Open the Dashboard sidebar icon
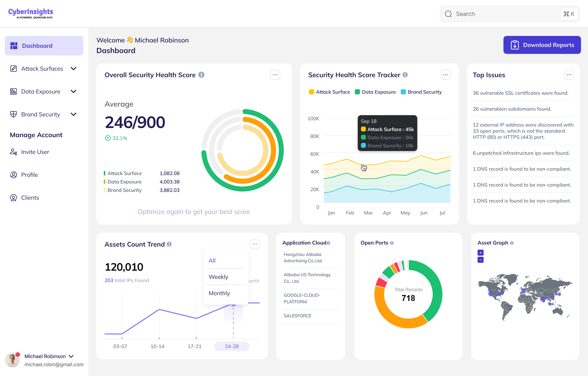588x376 pixels. pos(14,46)
